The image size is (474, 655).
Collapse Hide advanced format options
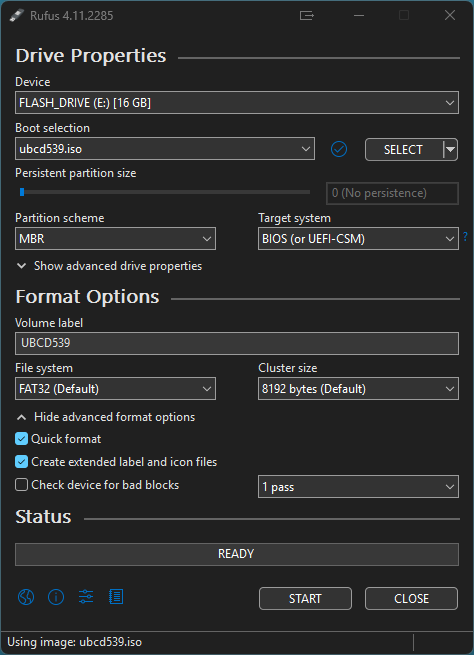[105, 417]
